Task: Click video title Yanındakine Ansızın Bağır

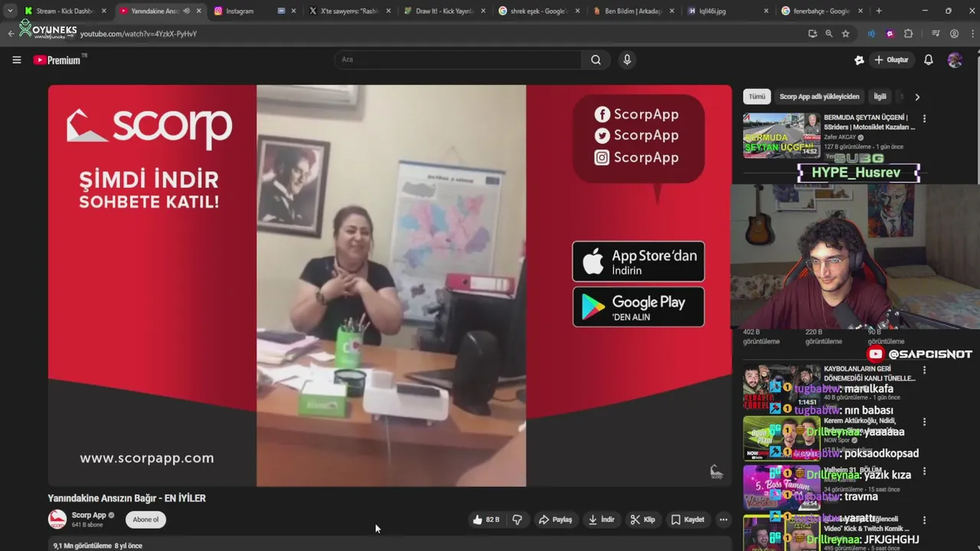Action: click(x=127, y=498)
